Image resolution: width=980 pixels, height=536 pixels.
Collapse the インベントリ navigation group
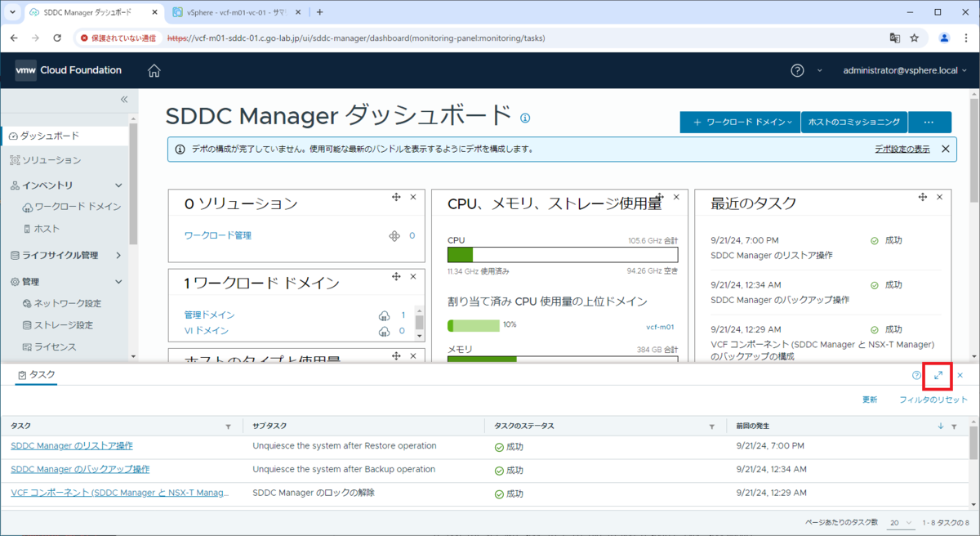click(x=118, y=185)
